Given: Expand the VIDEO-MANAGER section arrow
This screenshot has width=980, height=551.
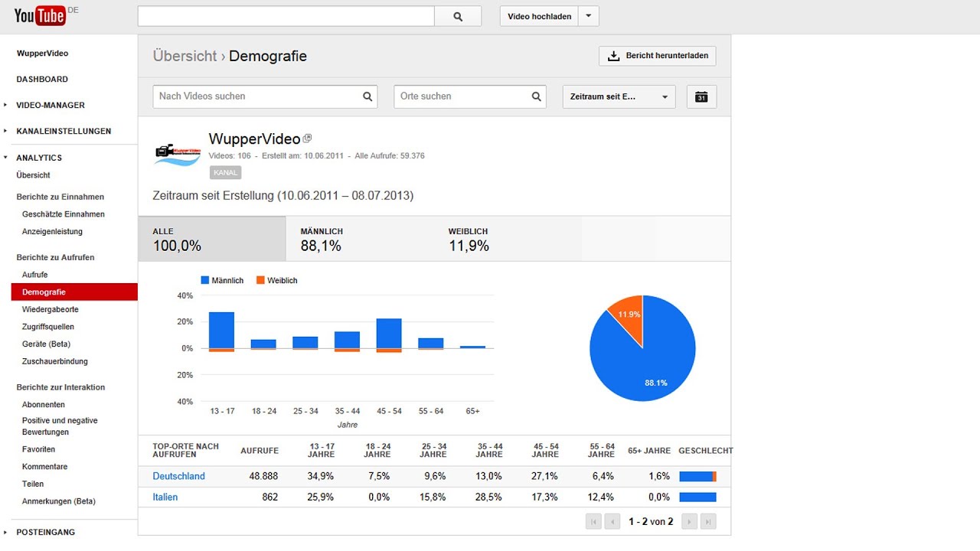Looking at the screenshot, I should (x=5, y=106).
